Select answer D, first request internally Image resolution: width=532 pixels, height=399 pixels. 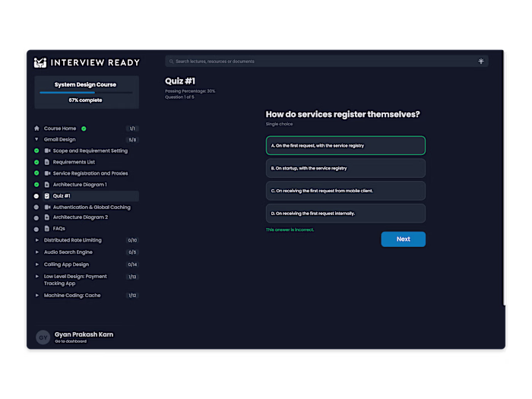tap(345, 214)
